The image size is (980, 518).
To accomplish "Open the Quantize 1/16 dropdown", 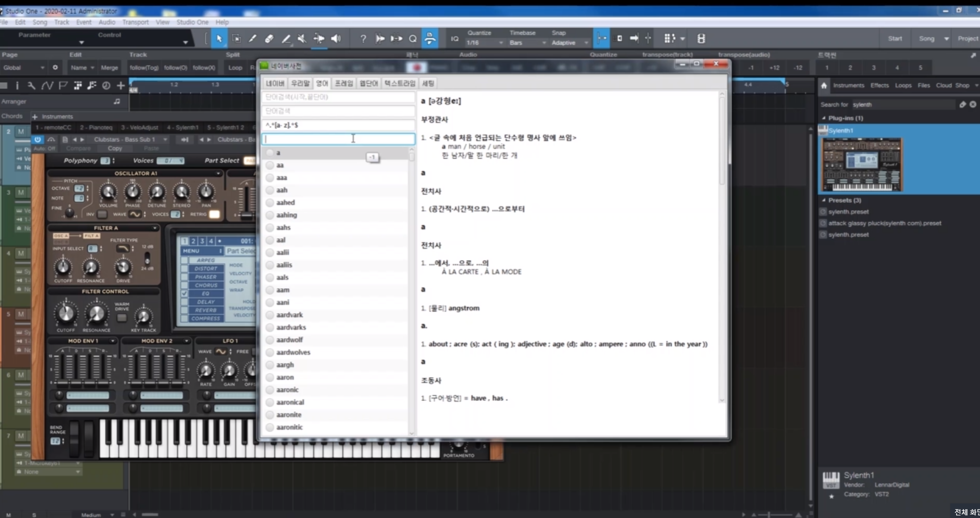I will click(x=485, y=43).
